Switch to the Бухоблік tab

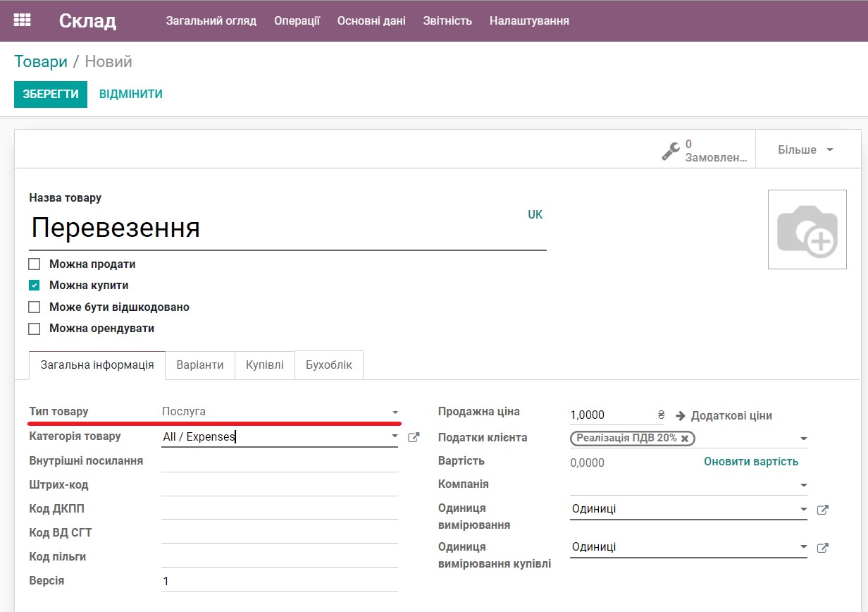(328, 365)
